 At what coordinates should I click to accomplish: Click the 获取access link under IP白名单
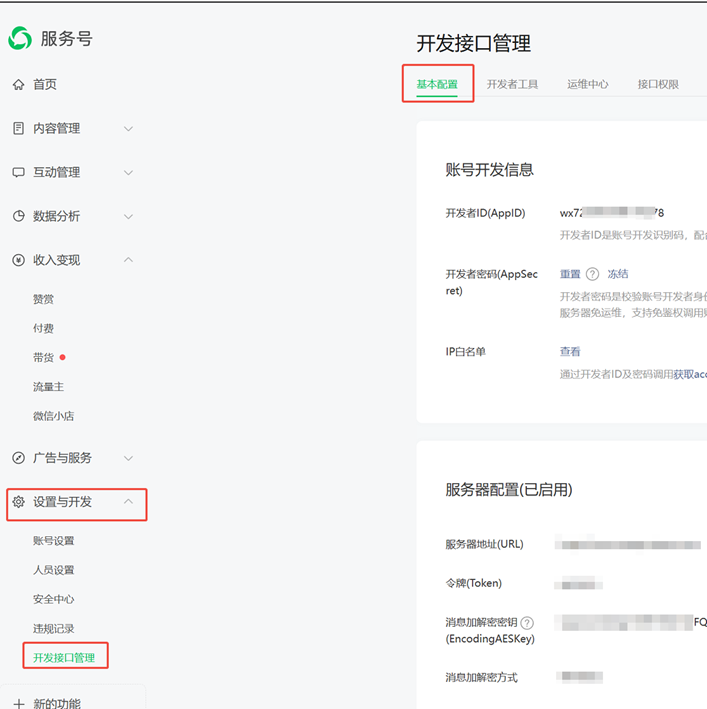[690, 374]
